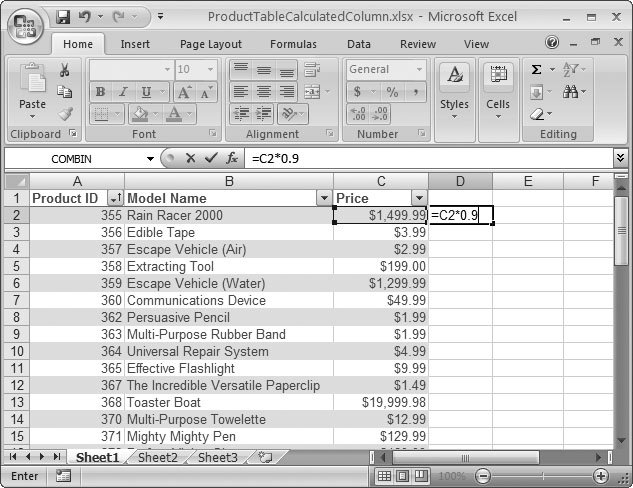This screenshot has width=633, height=488.
Task: Open the Cells group button
Action: 498,92
